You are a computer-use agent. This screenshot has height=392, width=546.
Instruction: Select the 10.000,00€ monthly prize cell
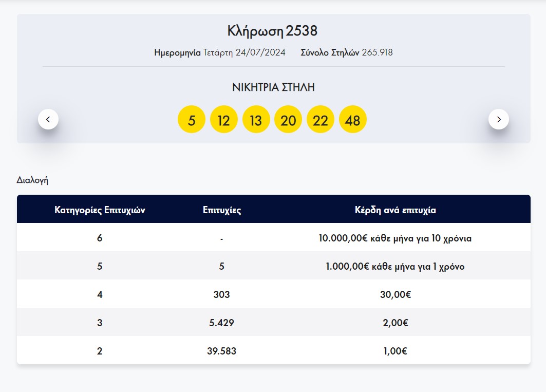(x=395, y=238)
